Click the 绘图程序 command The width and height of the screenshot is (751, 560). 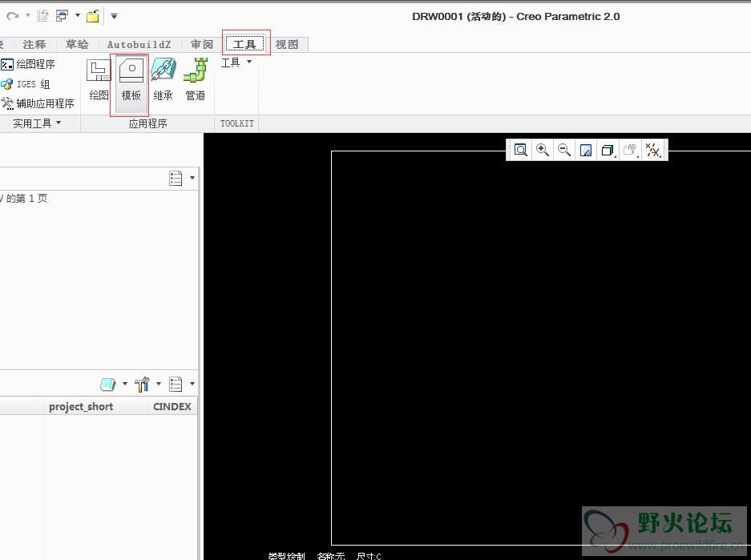coord(28,64)
